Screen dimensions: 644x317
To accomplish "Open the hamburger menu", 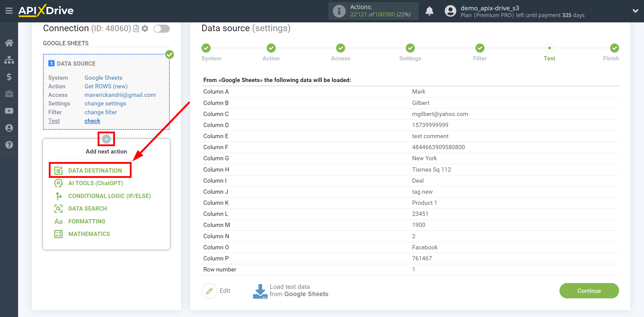I will [9, 11].
